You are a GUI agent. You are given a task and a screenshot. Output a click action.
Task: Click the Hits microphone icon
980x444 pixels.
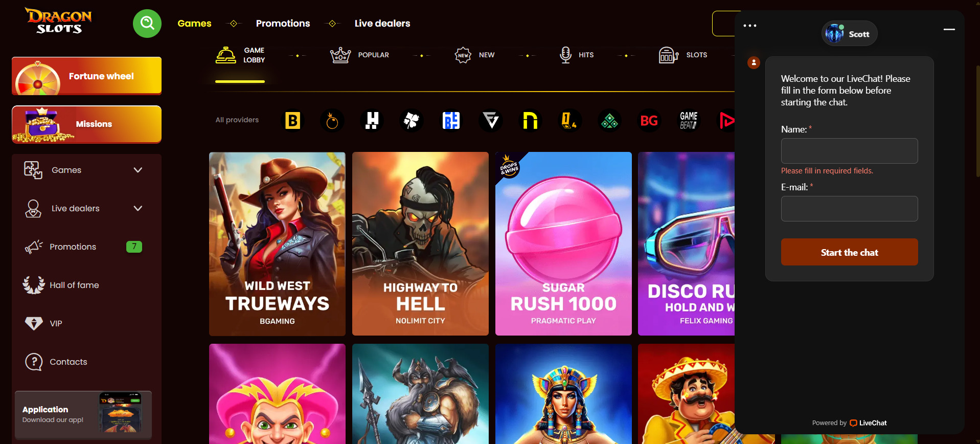[x=565, y=55]
